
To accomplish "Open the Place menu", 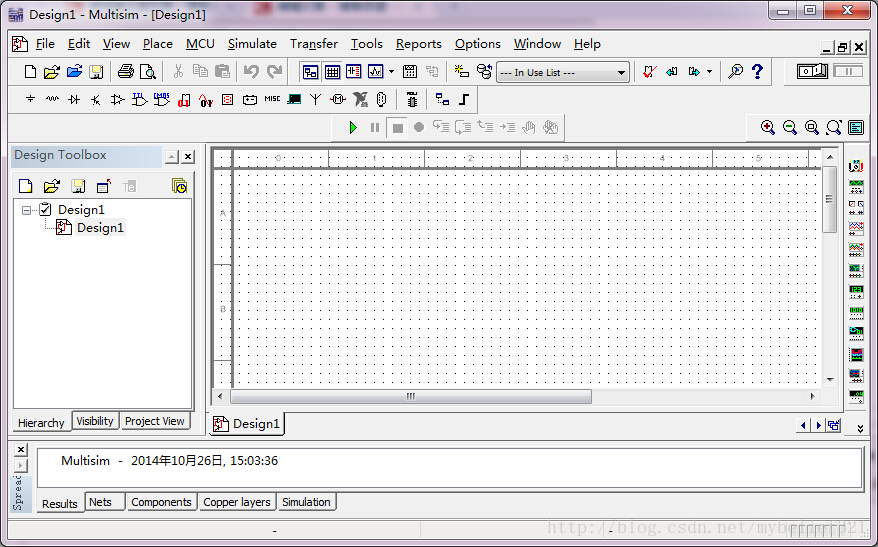I will point(157,44).
